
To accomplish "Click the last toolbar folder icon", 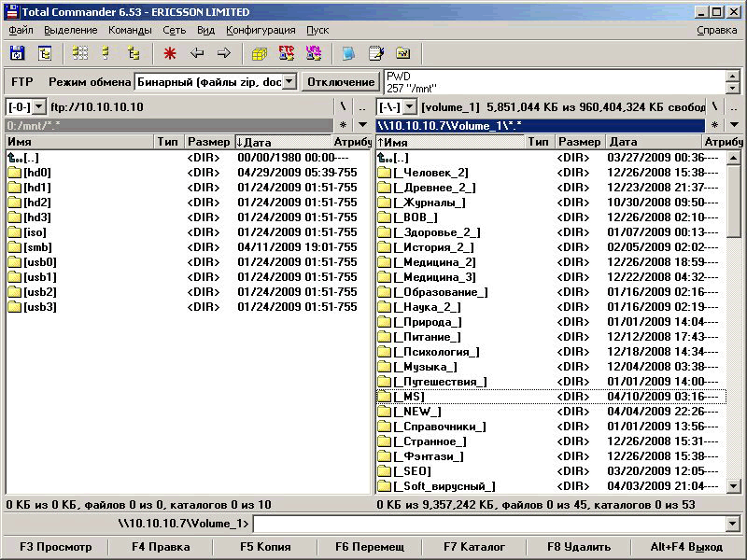I will [x=403, y=53].
